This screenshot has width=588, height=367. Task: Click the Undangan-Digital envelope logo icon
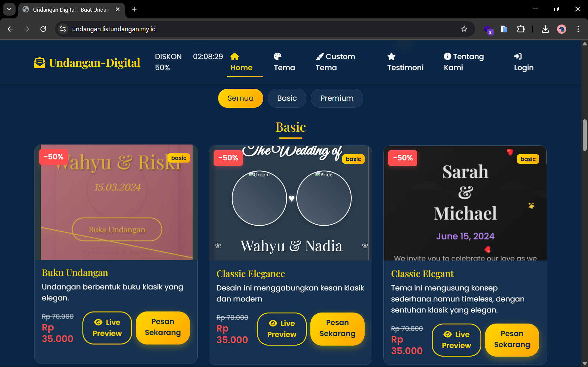(x=40, y=63)
